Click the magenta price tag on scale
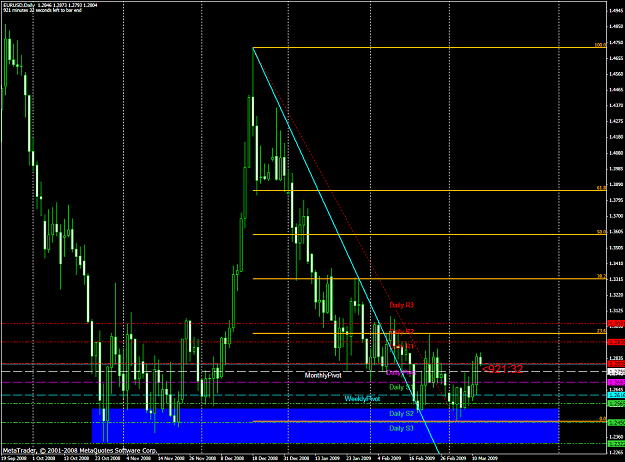 coord(617,383)
